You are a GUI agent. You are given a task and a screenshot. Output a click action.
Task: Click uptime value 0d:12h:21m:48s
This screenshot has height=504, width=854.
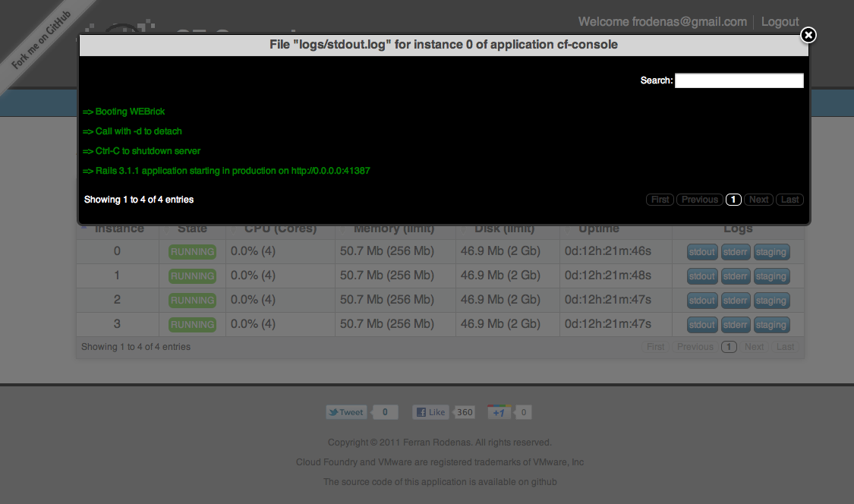pos(608,276)
